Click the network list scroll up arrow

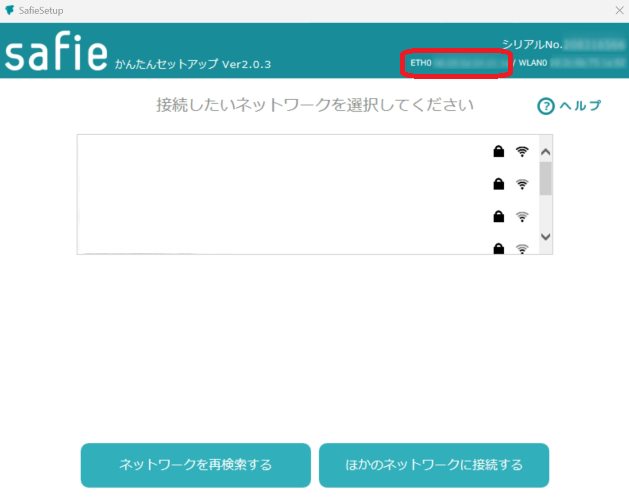pyautogui.click(x=546, y=152)
